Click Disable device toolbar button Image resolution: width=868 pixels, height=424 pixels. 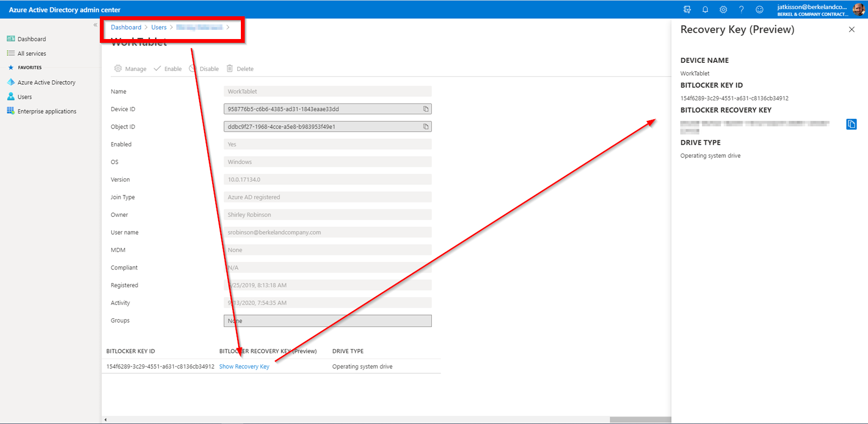(x=204, y=69)
